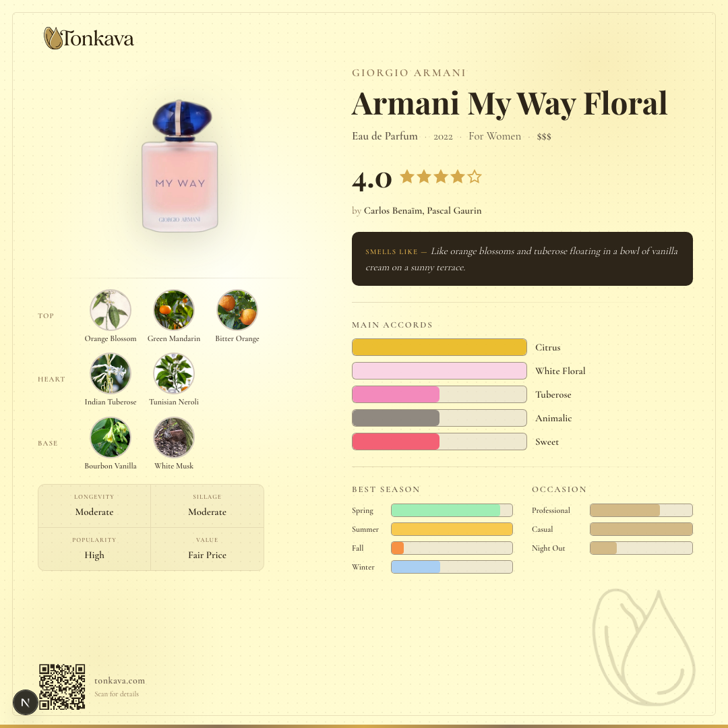Click perfumer name Carlos Benaïm, Pascal Gaurin
728x728 pixels.
coord(423,211)
